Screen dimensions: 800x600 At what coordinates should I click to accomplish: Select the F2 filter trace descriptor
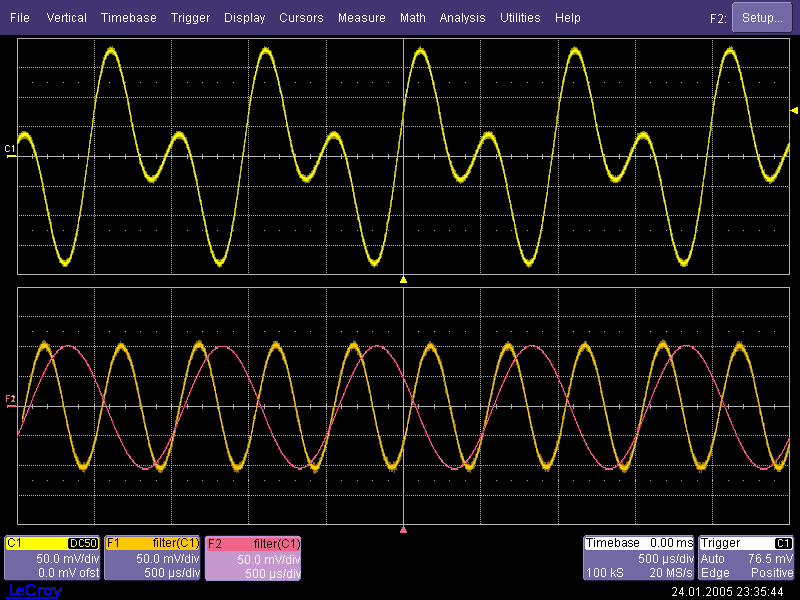253,558
